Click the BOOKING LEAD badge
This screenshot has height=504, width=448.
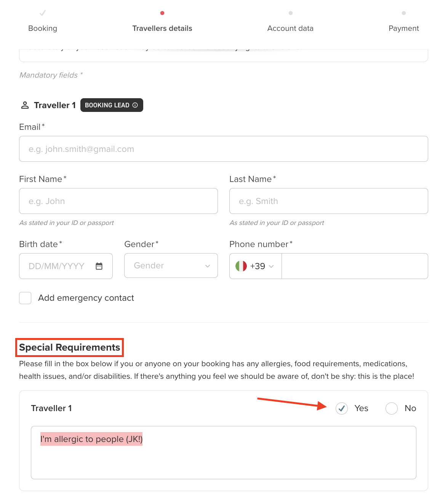pos(107,105)
